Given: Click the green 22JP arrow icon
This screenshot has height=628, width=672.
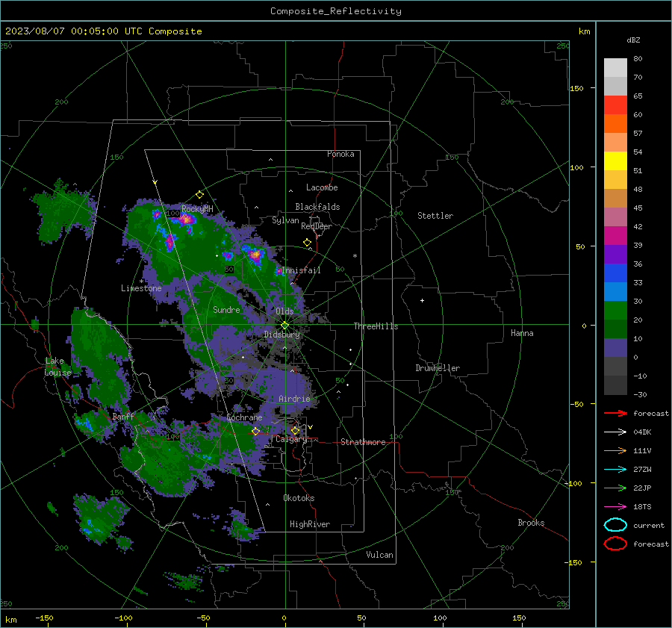Looking at the screenshot, I should pos(615,488).
